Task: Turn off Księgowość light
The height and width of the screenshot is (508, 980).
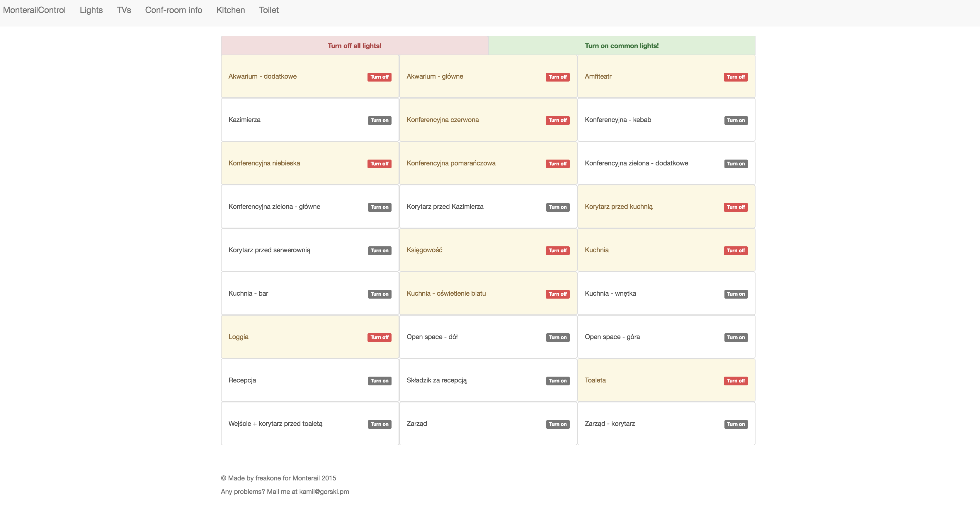Action: (x=557, y=250)
